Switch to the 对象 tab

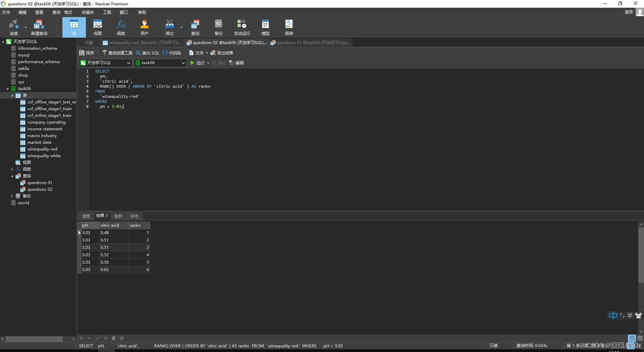[89, 43]
